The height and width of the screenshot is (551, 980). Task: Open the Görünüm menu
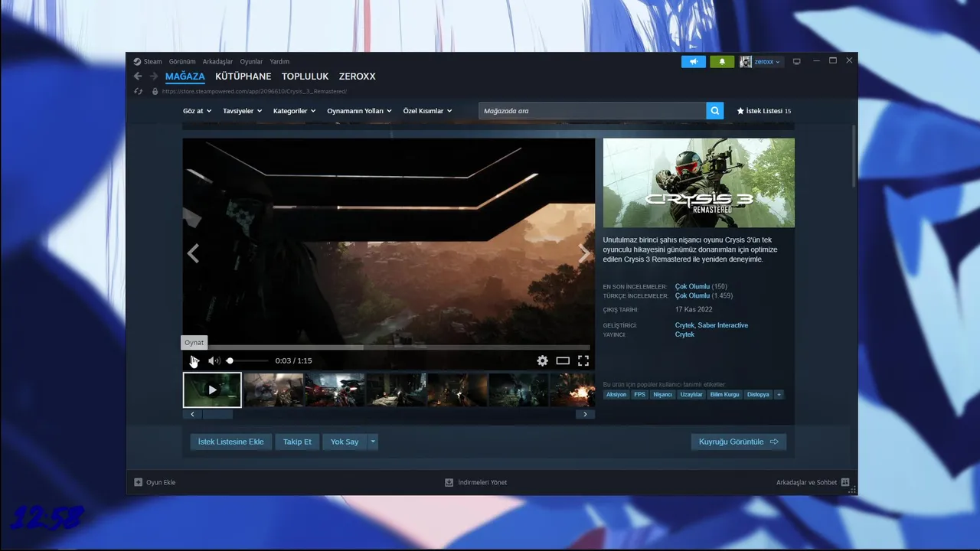point(182,62)
